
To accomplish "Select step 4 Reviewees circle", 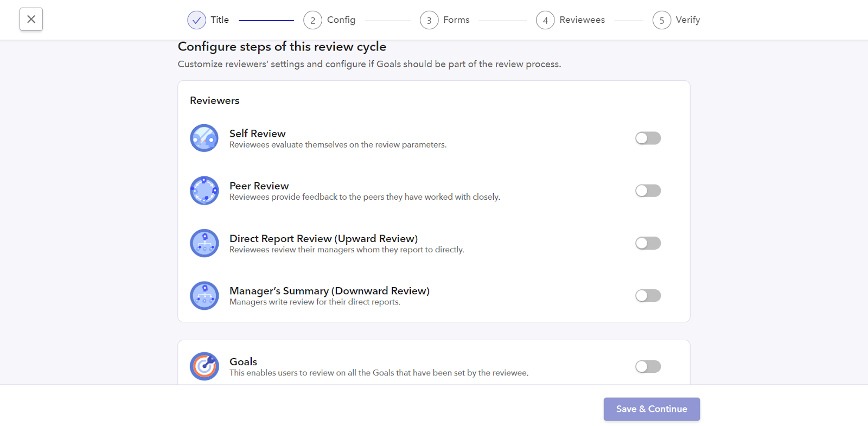I will [545, 20].
